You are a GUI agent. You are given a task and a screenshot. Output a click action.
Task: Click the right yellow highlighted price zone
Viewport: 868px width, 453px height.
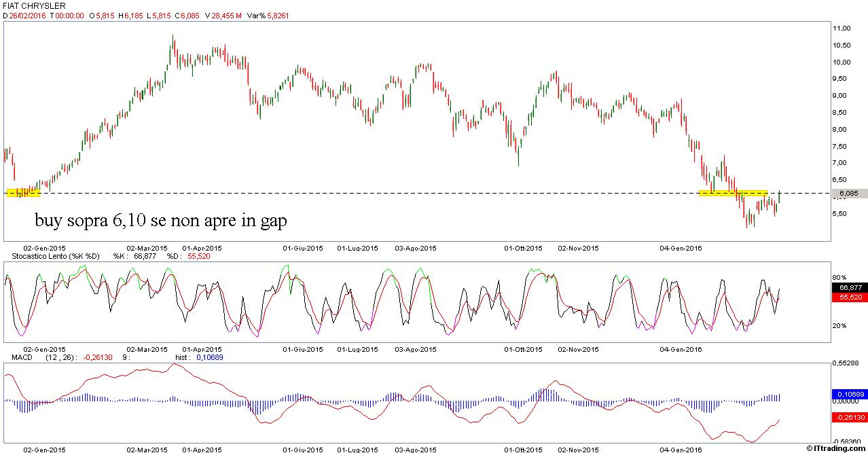click(734, 193)
